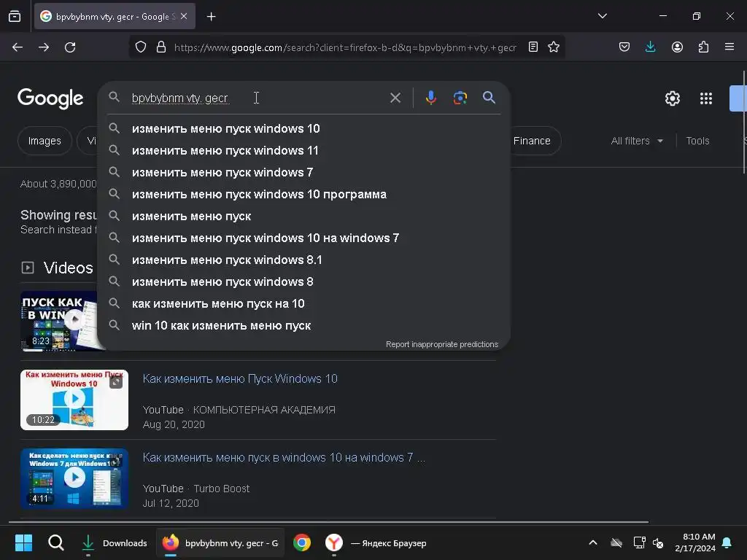Select suggestion изменить меню пуск windows 7
The image size is (747, 560).
303,172
